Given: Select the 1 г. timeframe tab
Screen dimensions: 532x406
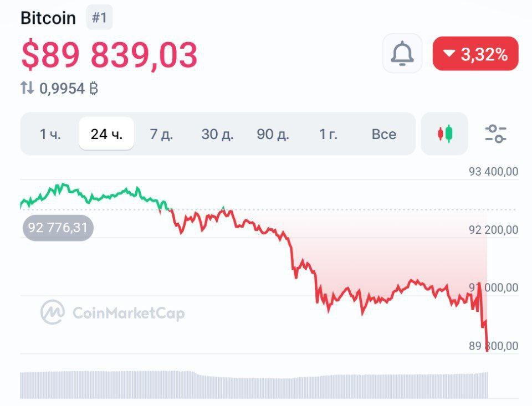Looking at the screenshot, I should tap(329, 134).
